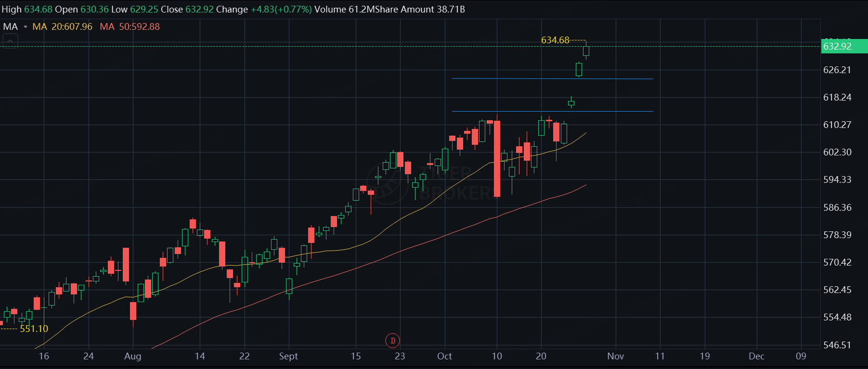Viewport: 868px width, 369px height.
Task: Click the yellow 634.68 high label on chart
Action: 555,40
